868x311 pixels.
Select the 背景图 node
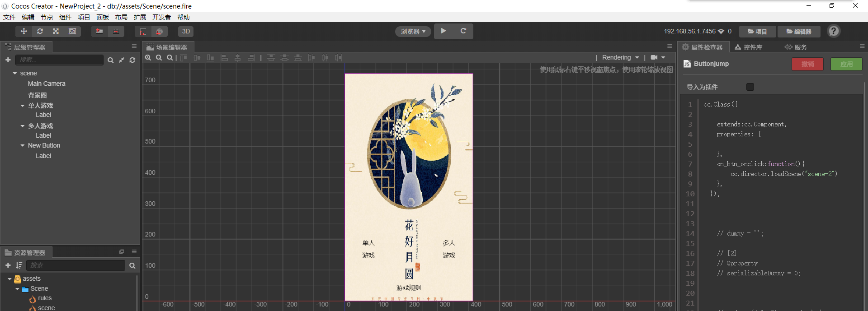pyautogui.click(x=38, y=95)
